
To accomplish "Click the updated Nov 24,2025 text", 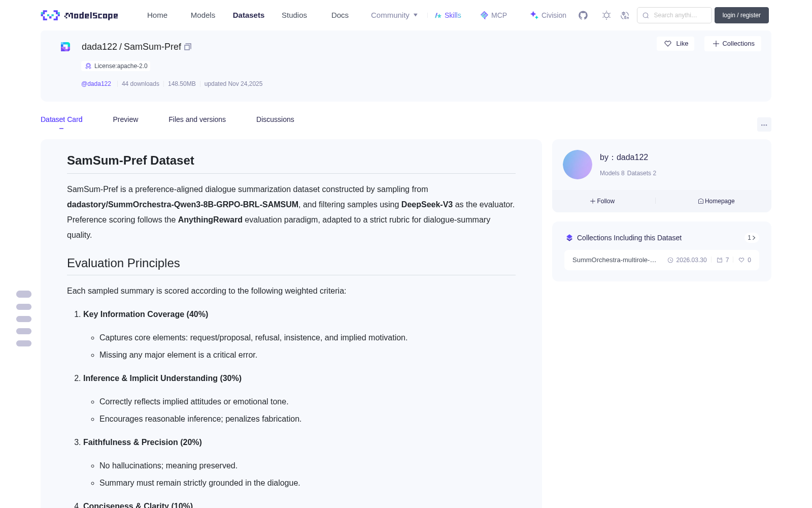I will [233, 84].
